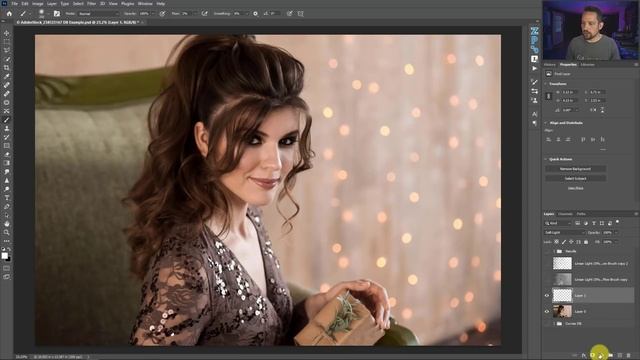Viewport: 640px width, 360px height.
Task: Select the Crop tool
Action: click(x=7, y=67)
